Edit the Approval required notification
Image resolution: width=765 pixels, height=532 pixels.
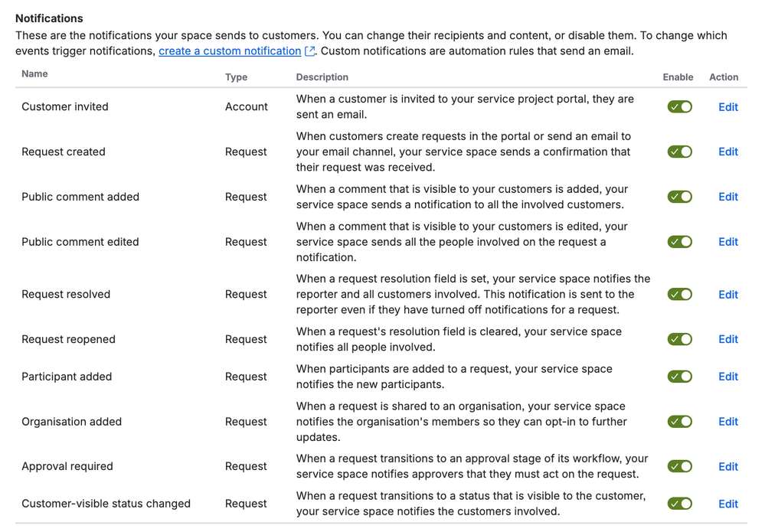coord(727,466)
